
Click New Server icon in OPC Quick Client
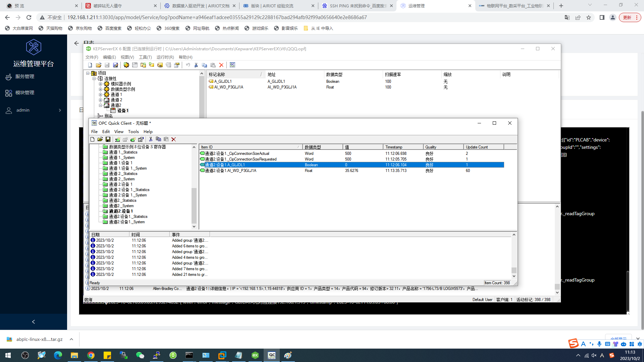117,139
